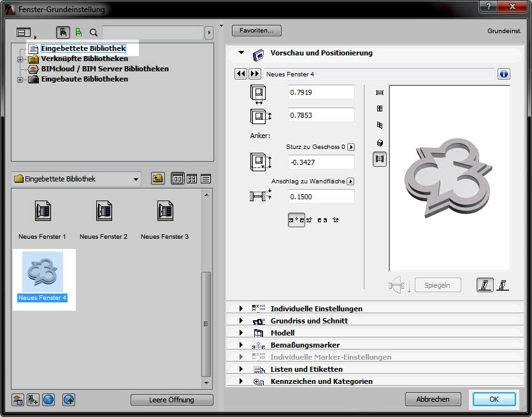532x417 pixels.
Task: Select the Neues Fenster 1 object
Action: (43, 220)
